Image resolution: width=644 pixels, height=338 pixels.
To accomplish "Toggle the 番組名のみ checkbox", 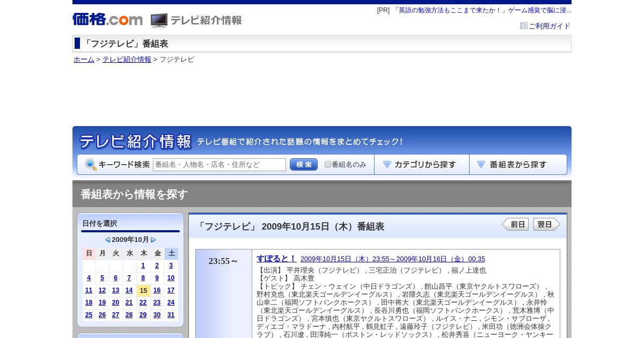I will tap(328, 164).
